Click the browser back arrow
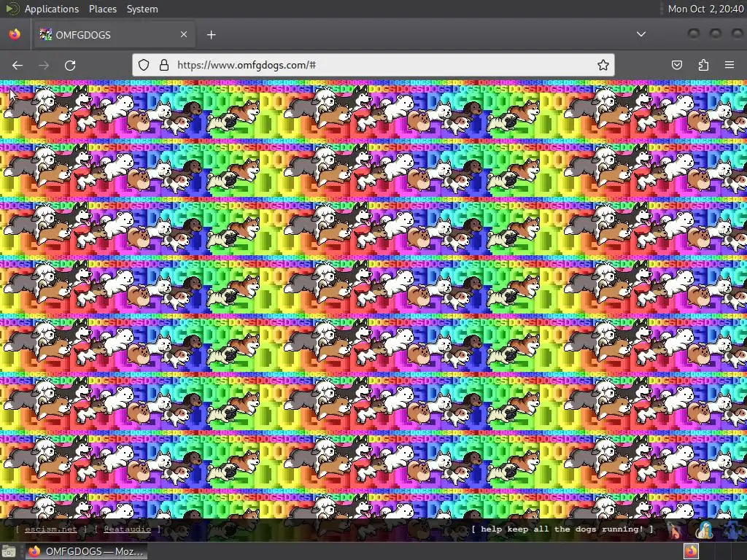This screenshot has width=747, height=560. pos(18,65)
